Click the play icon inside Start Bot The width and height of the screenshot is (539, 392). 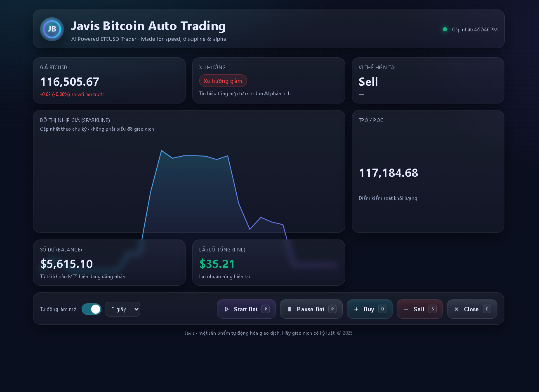point(227,309)
